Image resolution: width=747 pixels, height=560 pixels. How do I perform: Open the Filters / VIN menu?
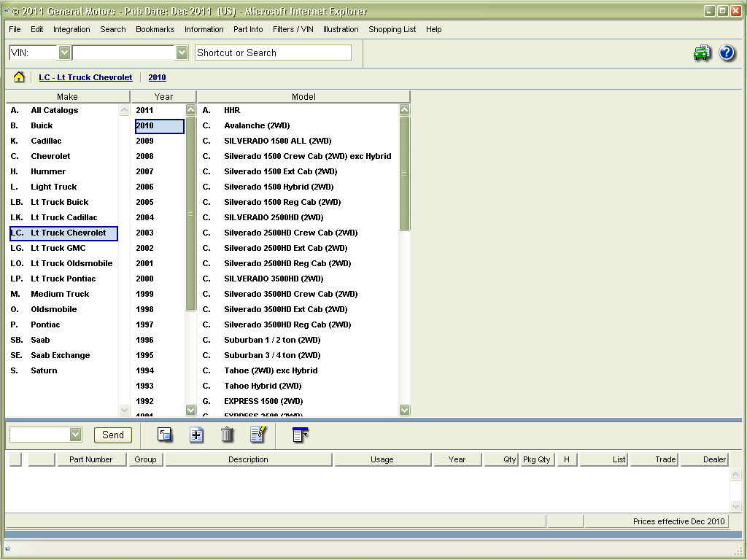[x=293, y=29]
